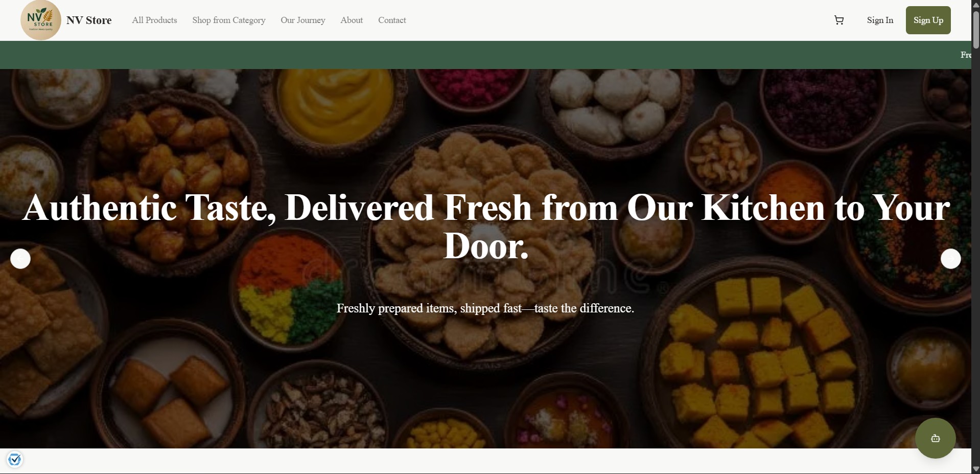Image resolution: width=980 pixels, height=474 pixels.
Task: Open the Contact page
Action: [392, 20]
